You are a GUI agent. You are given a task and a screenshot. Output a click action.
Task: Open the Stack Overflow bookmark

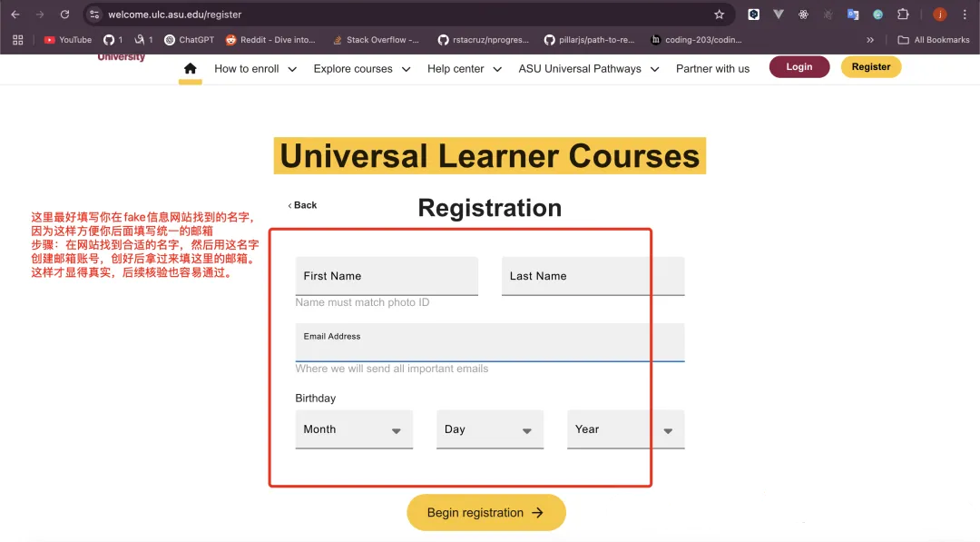[375, 39]
